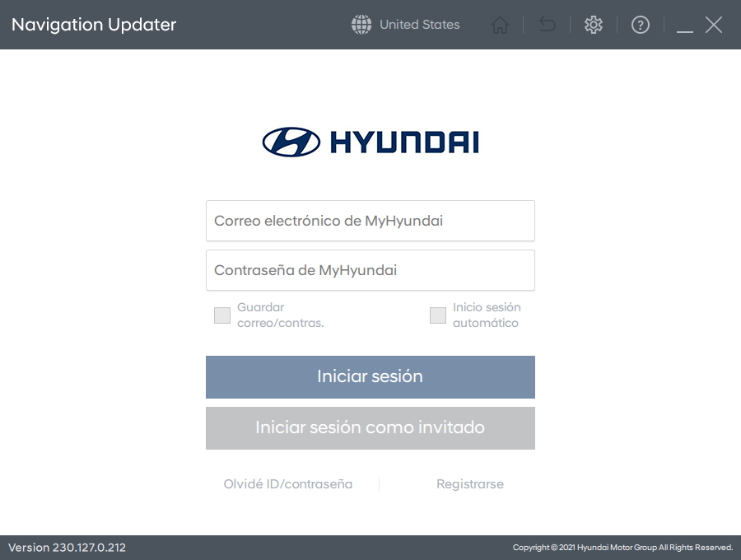The image size is (741, 560).
Task: Open the United States region selector
Action: pos(420,25)
